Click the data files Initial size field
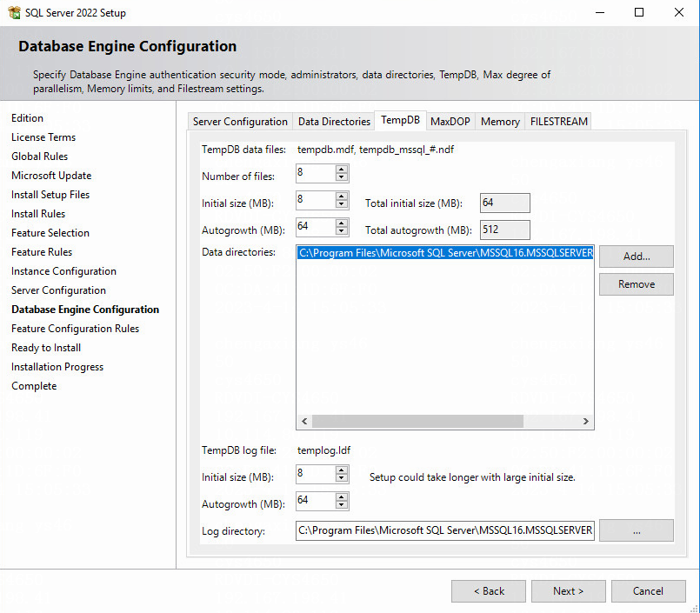 pos(316,200)
